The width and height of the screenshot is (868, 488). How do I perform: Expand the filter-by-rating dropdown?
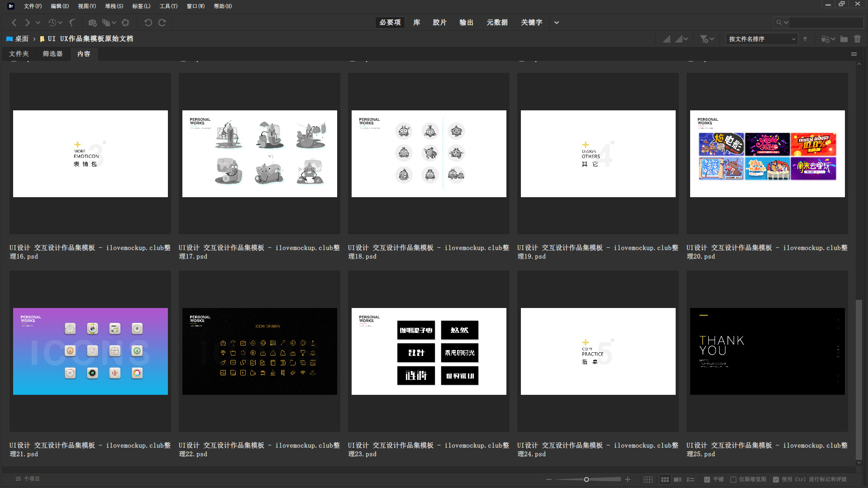[x=707, y=39]
